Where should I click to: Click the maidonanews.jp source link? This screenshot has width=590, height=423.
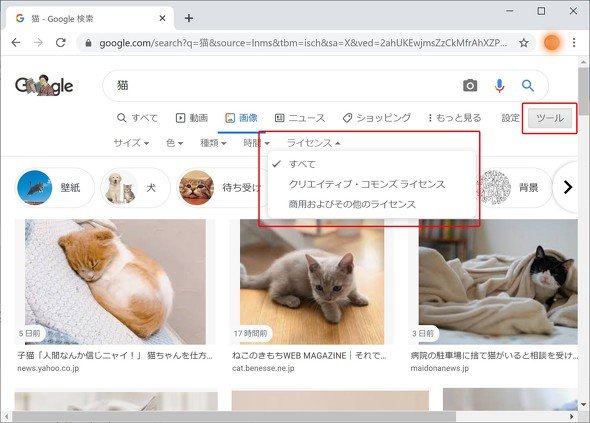coord(439,368)
